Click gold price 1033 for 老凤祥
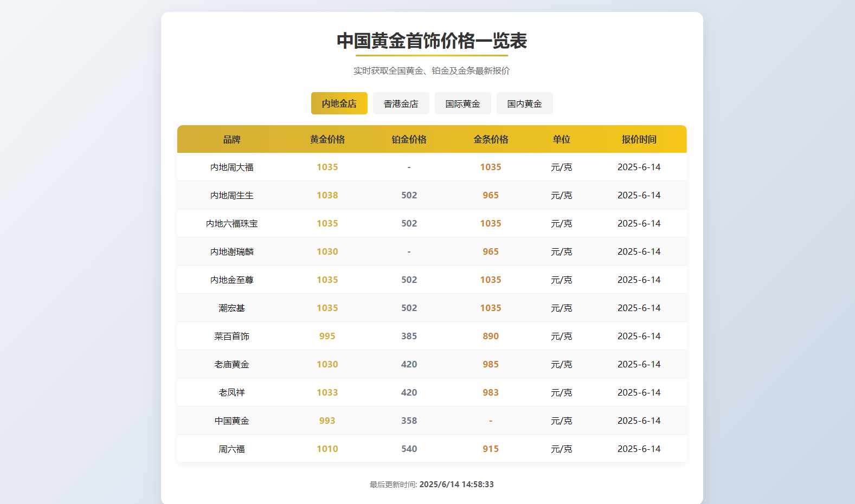Image resolution: width=855 pixels, height=504 pixels. (327, 392)
